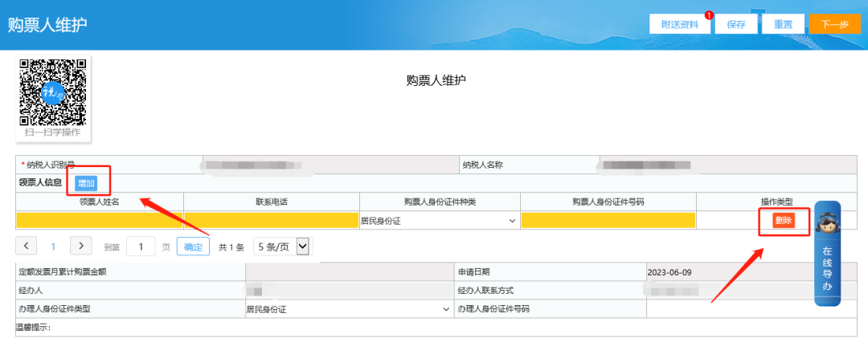Go to next page arrow

pos(80,246)
